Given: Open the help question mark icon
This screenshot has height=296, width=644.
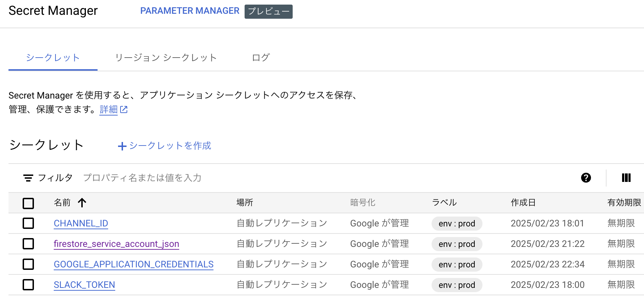Looking at the screenshot, I should (586, 178).
